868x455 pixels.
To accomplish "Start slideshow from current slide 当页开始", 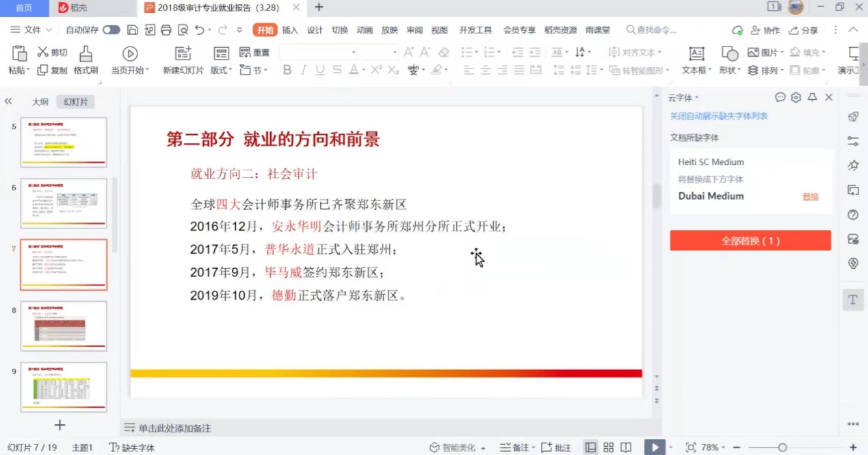I will [130, 60].
